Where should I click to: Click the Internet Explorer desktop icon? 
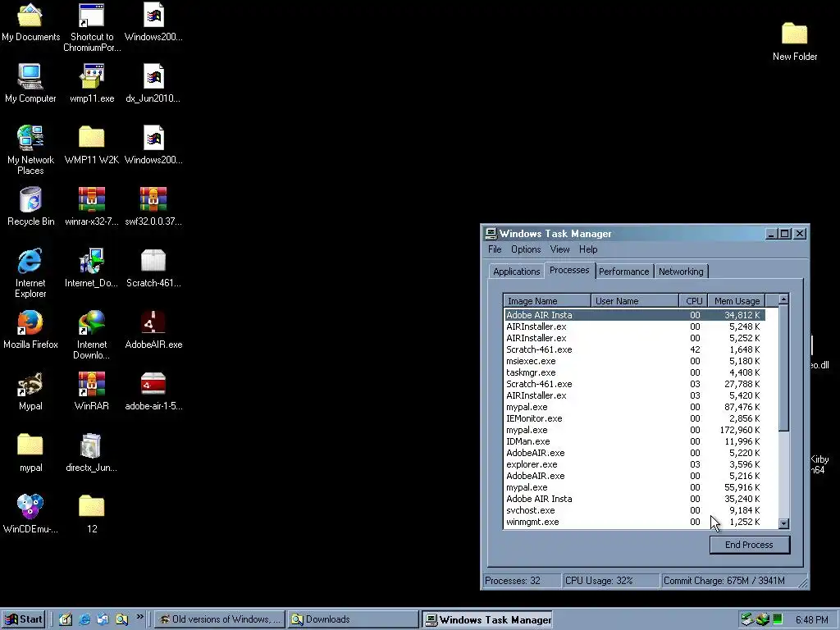point(30,273)
